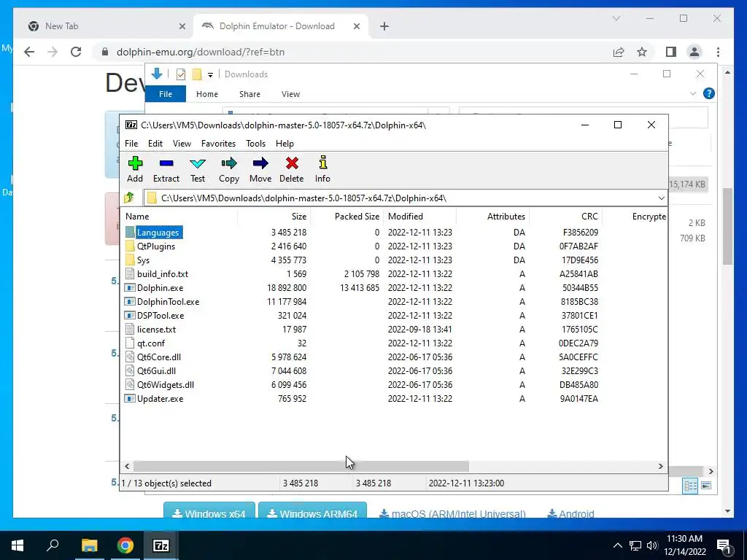This screenshot has width=747, height=560.
Task: Go up one folder level in 7-Zip
Action: [128, 198]
